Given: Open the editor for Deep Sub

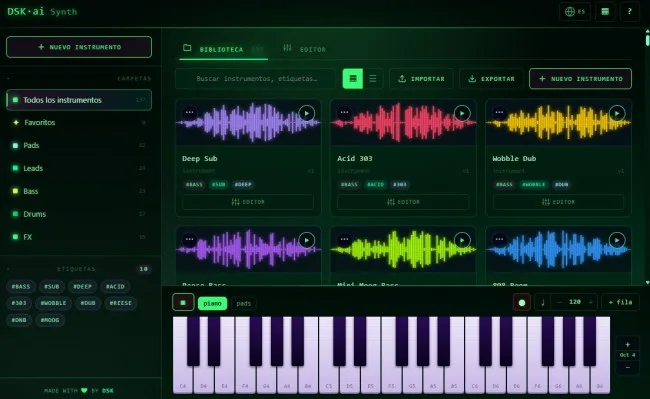Looking at the screenshot, I should tap(248, 202).
